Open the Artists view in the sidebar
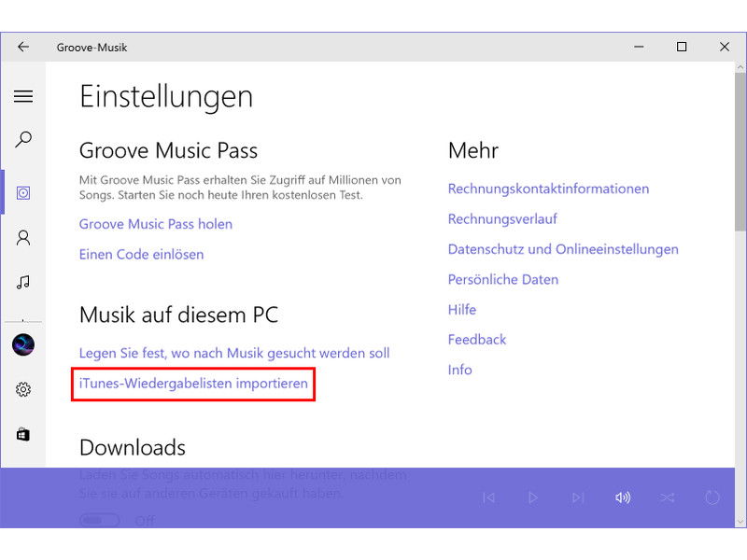747x560 pixels. point(23,238)
